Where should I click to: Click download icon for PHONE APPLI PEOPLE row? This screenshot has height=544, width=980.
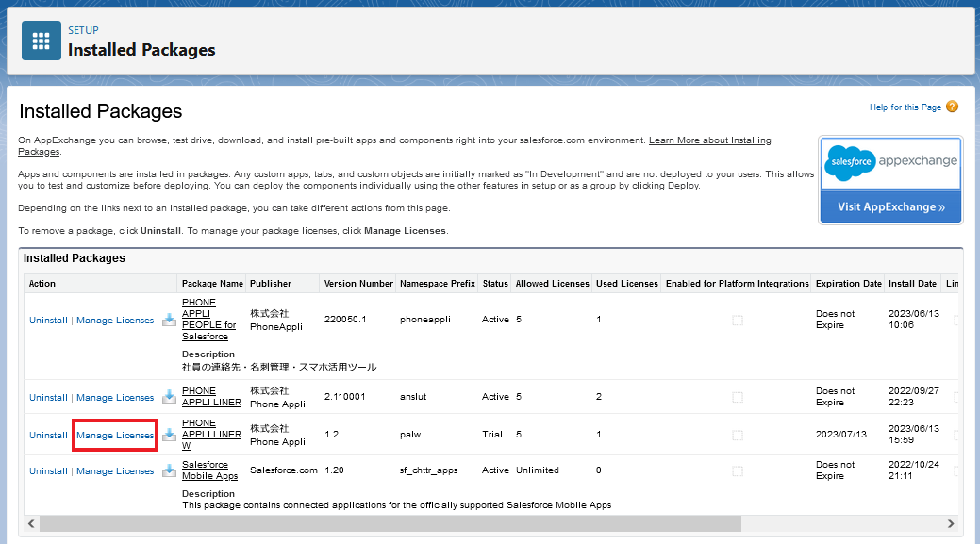coord(169,320)
